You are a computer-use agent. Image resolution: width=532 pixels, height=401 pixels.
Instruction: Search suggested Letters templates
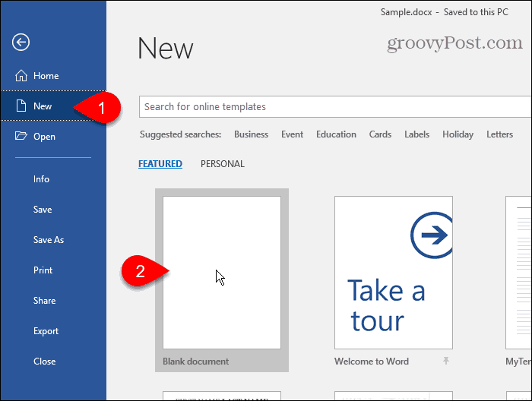coord(499,134)
